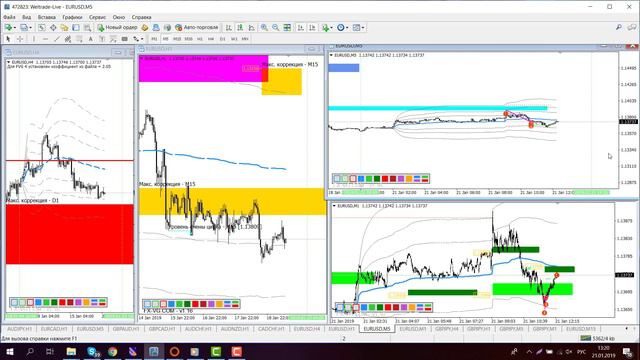Switch to the EURUSD,M15 chart tab

(581, 329)
